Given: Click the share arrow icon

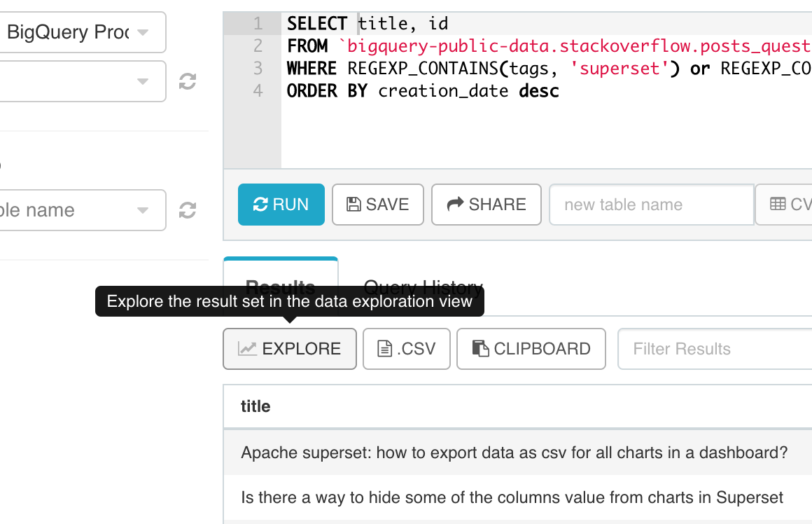Looking at the screenshot, I should tap(455, 204).
